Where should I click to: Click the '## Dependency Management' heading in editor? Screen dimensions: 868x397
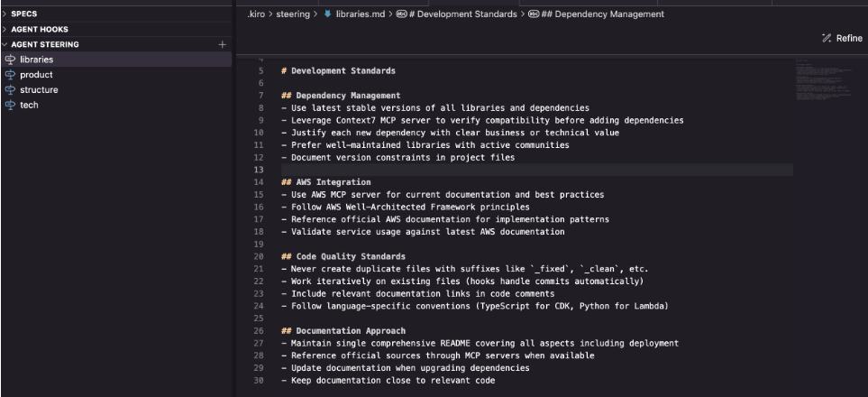(x=341, y=96)
